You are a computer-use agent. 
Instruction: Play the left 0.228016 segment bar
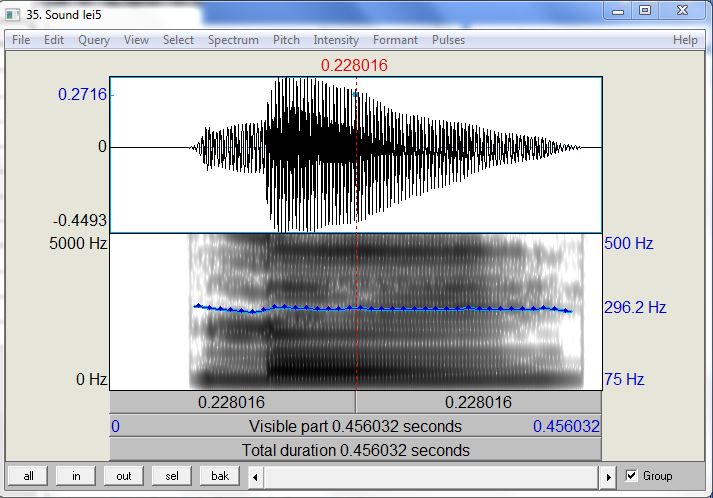(x=232, y=402)
